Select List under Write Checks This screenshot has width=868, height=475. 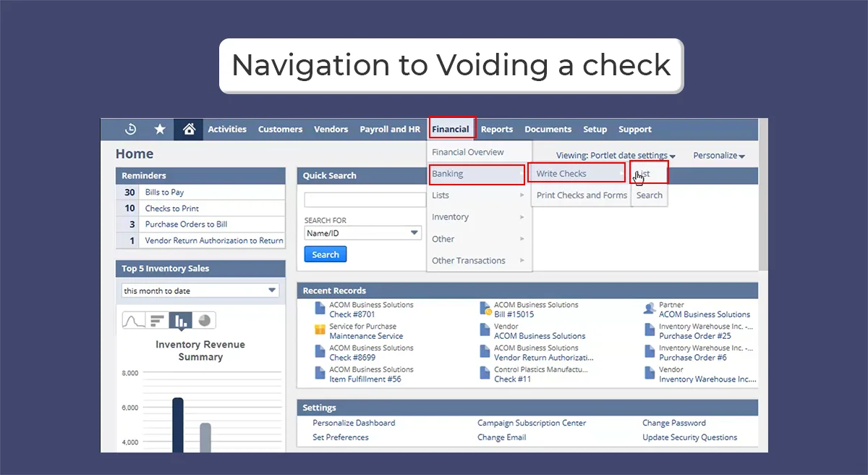[x=649, y=174]
